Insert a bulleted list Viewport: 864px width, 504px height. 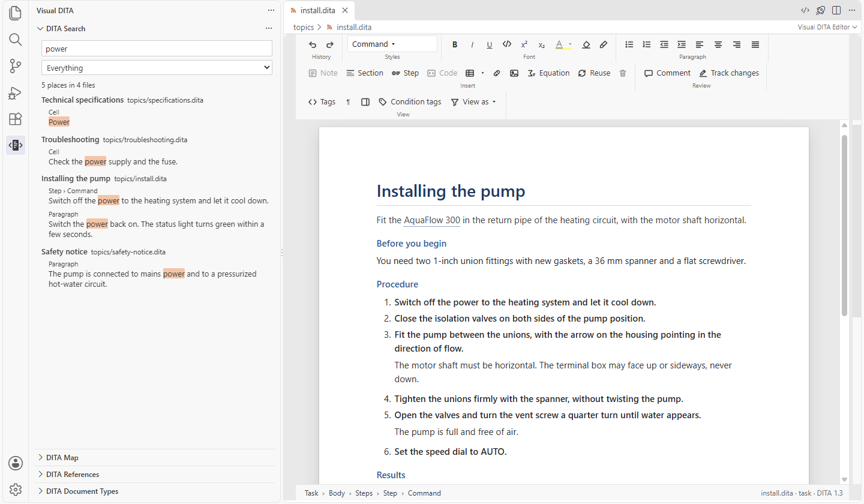[x=629, y=44]
